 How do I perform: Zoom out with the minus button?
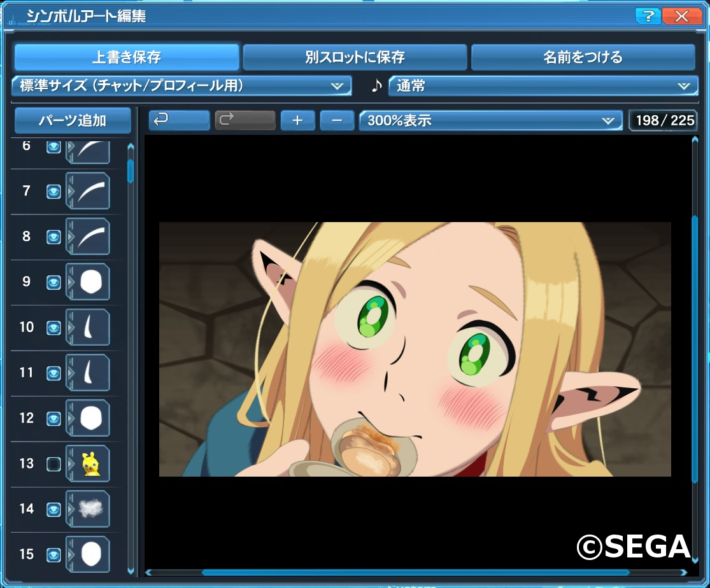(337, 120)
